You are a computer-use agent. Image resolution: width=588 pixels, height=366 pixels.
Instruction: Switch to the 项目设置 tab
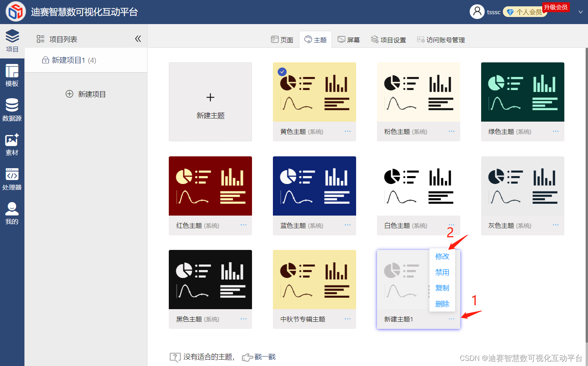(x=388, y=40)
